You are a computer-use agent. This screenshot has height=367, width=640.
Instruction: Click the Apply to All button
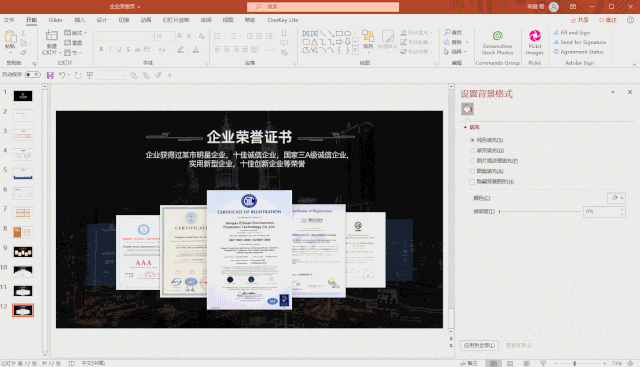pyautogui.click(x=479, y=345)
